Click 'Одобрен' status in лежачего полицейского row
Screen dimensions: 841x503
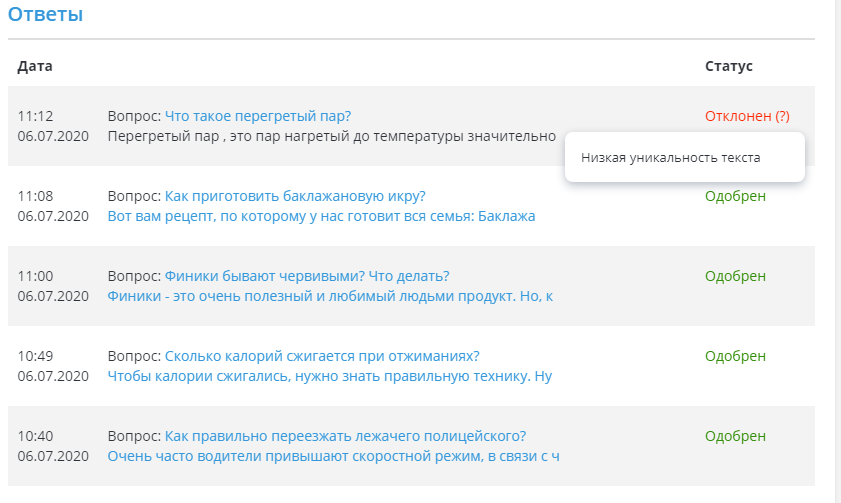(x=735, y=436)
